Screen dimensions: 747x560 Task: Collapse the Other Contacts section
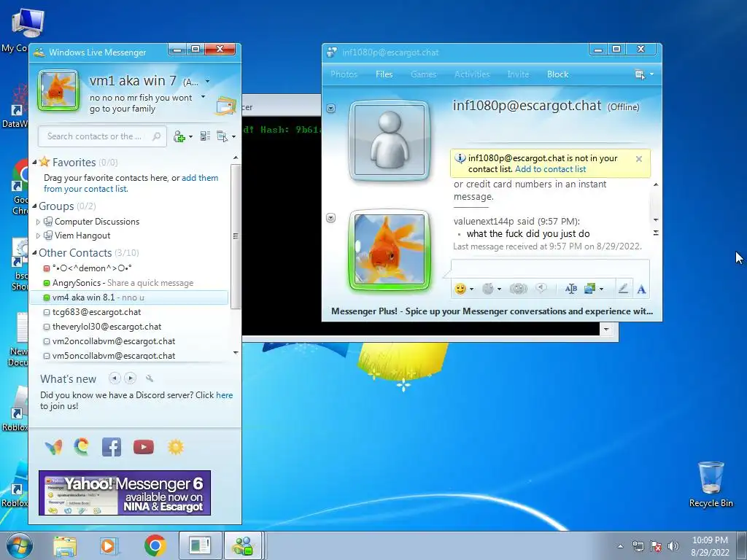click(x=34, y=253)
